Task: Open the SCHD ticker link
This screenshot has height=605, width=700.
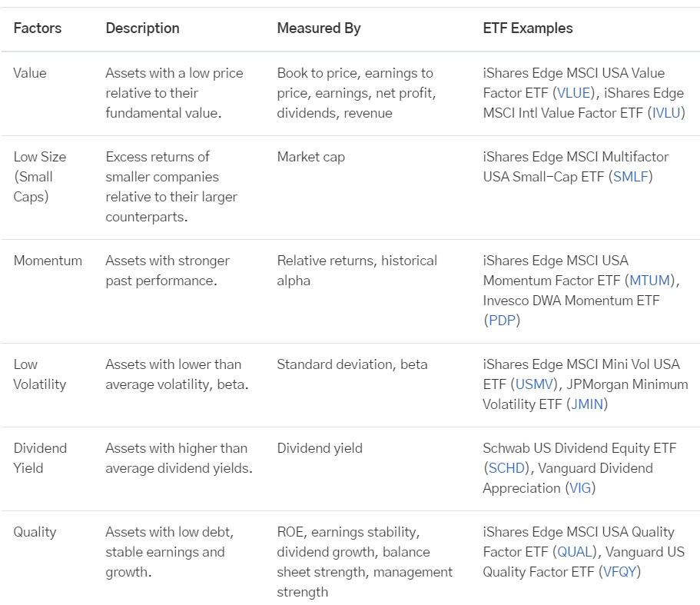Action: tap(506, 468)
